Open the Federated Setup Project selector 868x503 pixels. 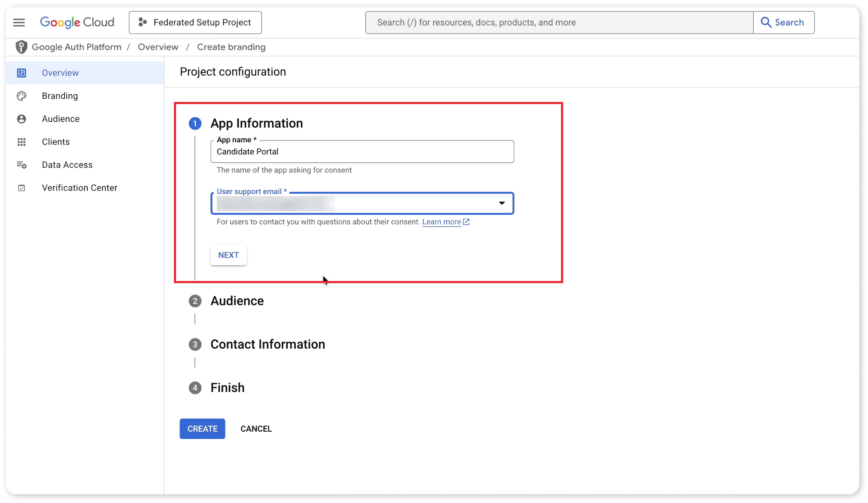[195, 23]
